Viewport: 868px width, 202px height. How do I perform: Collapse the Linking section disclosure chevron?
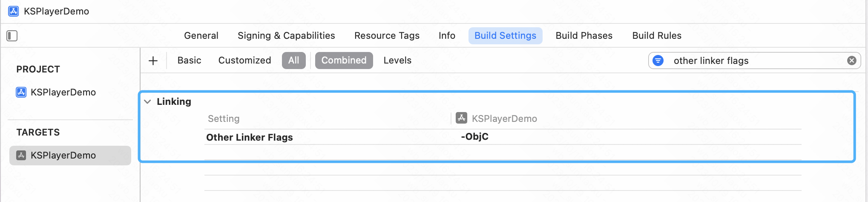[x=147, y=101]
